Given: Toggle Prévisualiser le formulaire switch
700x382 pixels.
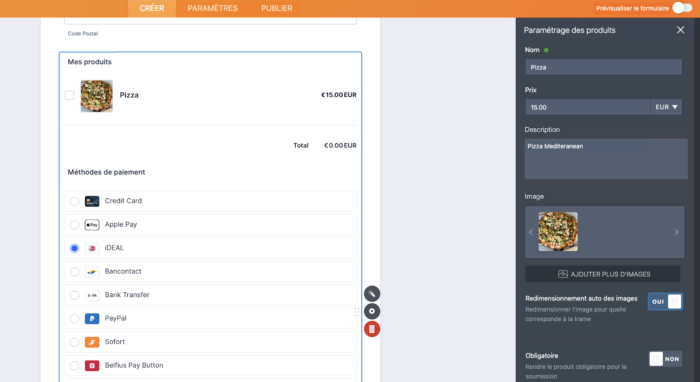Looking at the screenshot, I should [682, 8].
